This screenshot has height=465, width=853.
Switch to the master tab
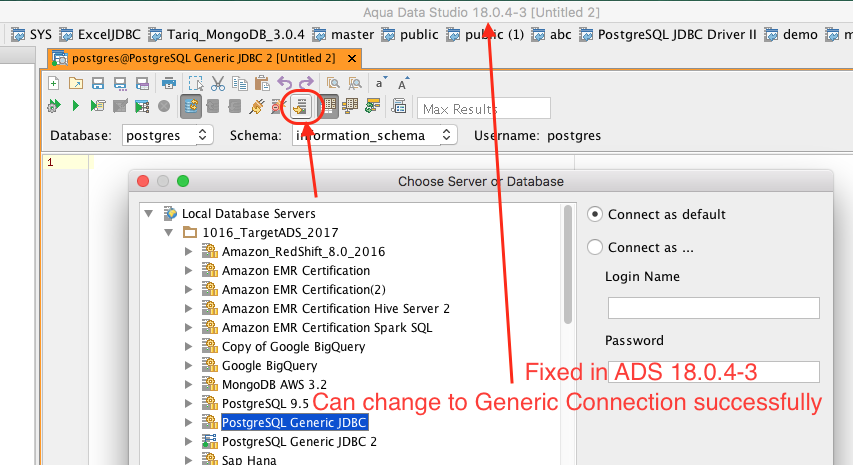tap(343, 35)
